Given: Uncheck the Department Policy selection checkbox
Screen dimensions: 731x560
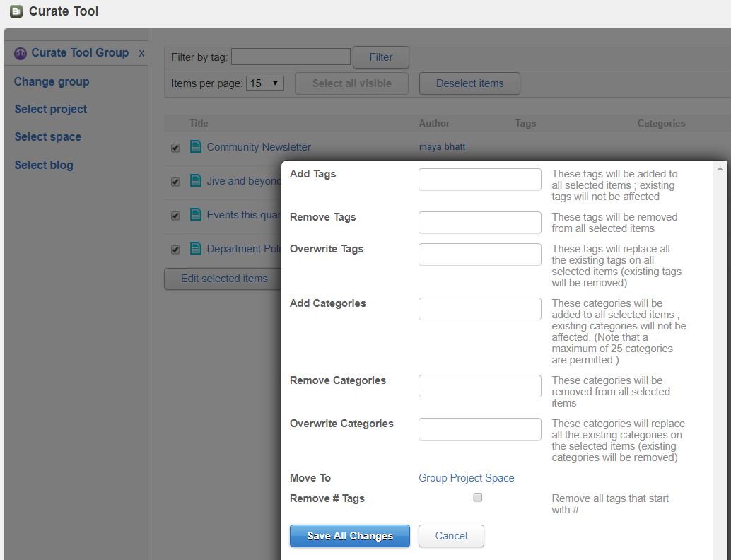Looking at the screenshot, I should (x=175, y=250).
